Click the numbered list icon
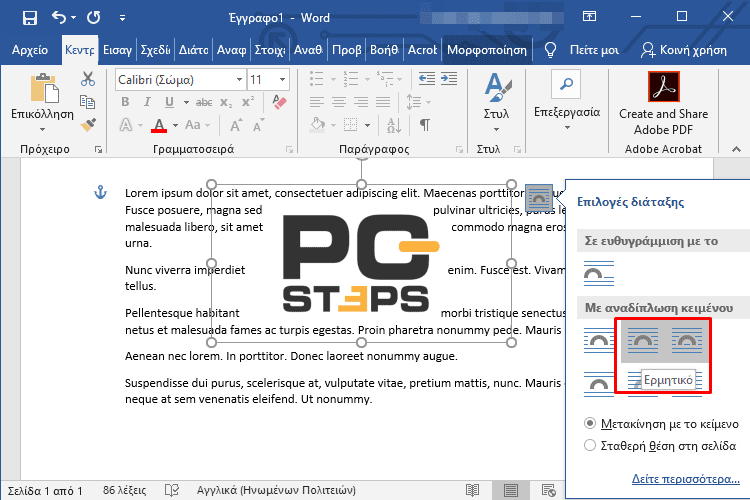750x500 pixels. (351, 78)
